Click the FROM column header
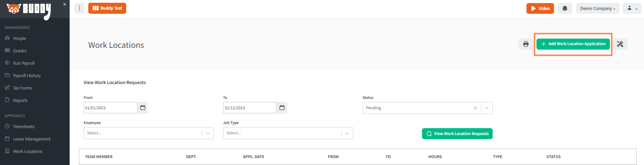 [333, 157]
